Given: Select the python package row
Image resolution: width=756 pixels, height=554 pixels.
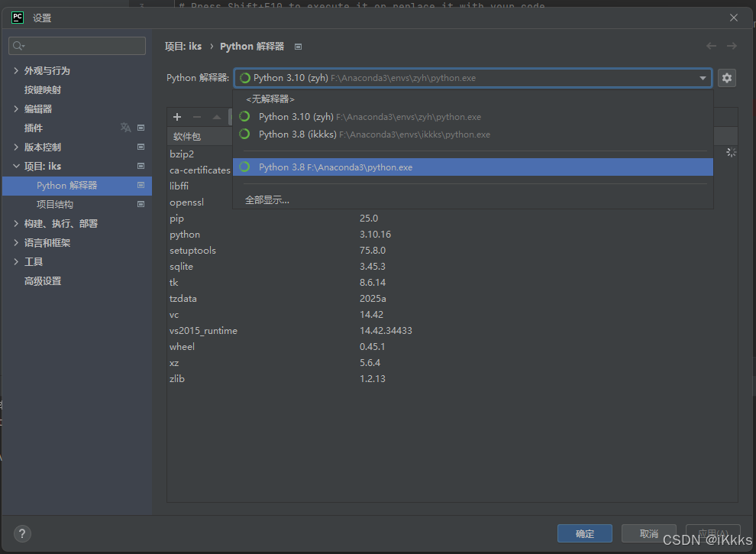Looking at the screenshot, I should pyautogui.click(x=452, y=234).
